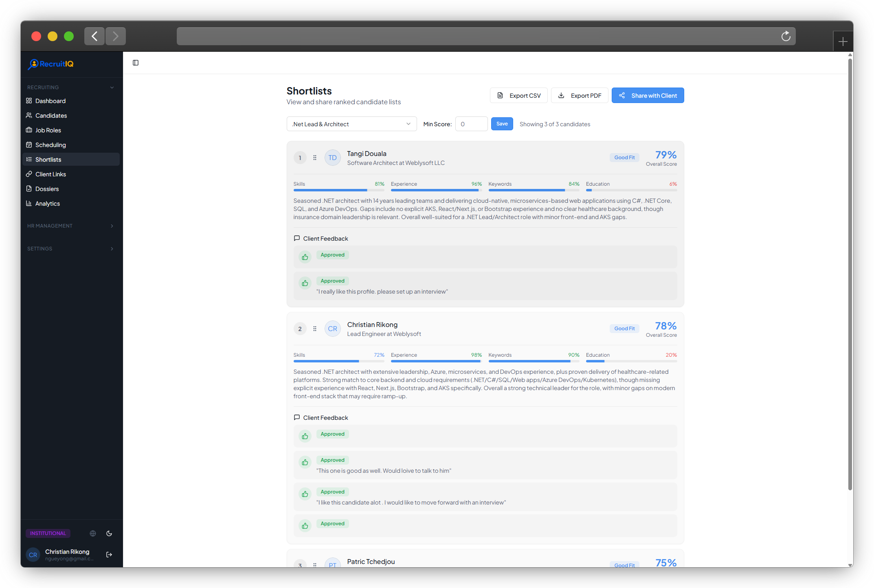The image size is (874, 588).
Task: Open the Scheduling view
Action: click(x=50, y=145)
